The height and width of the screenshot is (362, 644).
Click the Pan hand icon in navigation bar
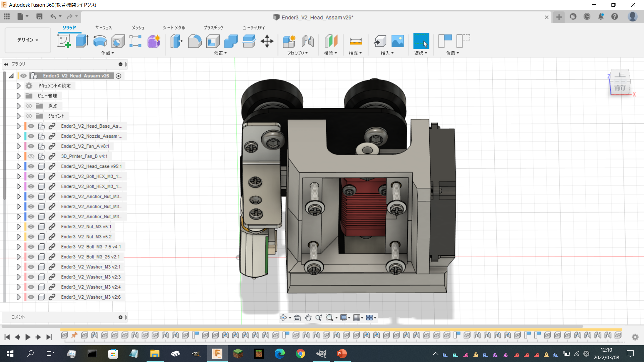click(x=308, y=318)
